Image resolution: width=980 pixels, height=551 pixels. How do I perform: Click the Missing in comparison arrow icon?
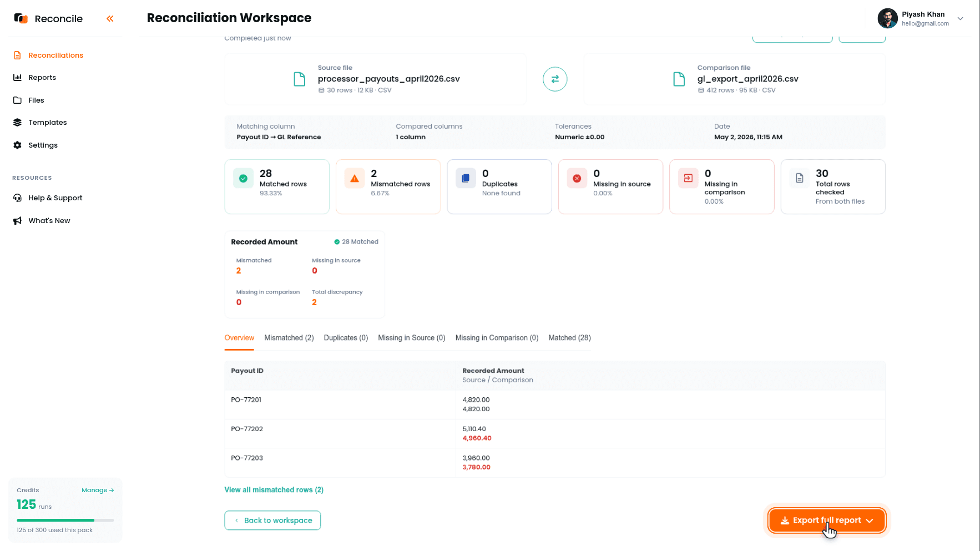(688, 179)
